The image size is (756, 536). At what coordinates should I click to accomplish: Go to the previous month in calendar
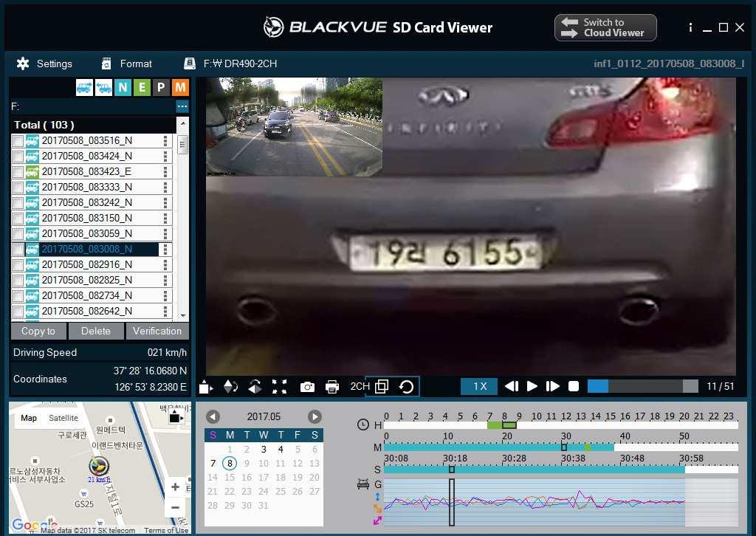pyautogui.click(x=213, y=416)
